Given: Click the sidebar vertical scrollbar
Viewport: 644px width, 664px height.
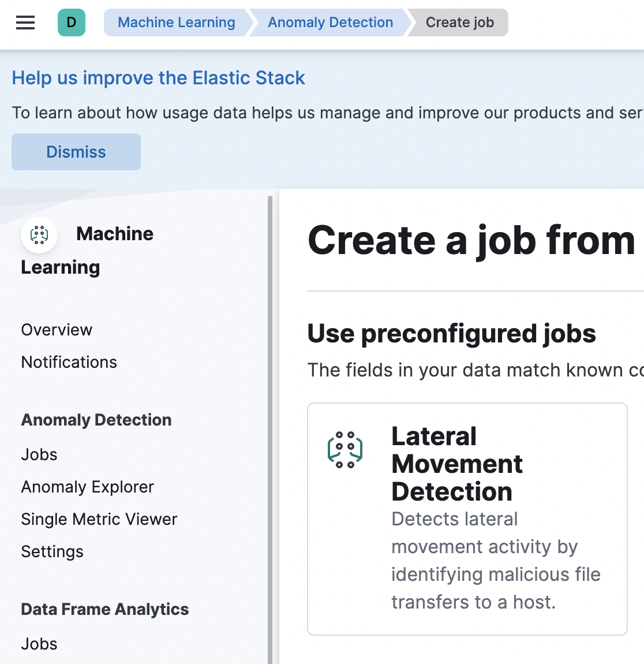Looking at the screenshot, I should (270, 430).
